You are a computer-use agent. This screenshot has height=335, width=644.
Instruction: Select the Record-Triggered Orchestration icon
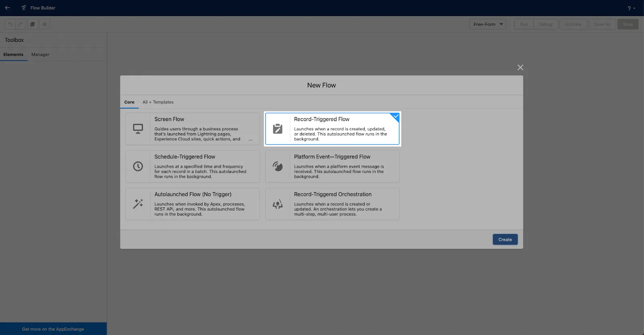(x=278, y=204)
